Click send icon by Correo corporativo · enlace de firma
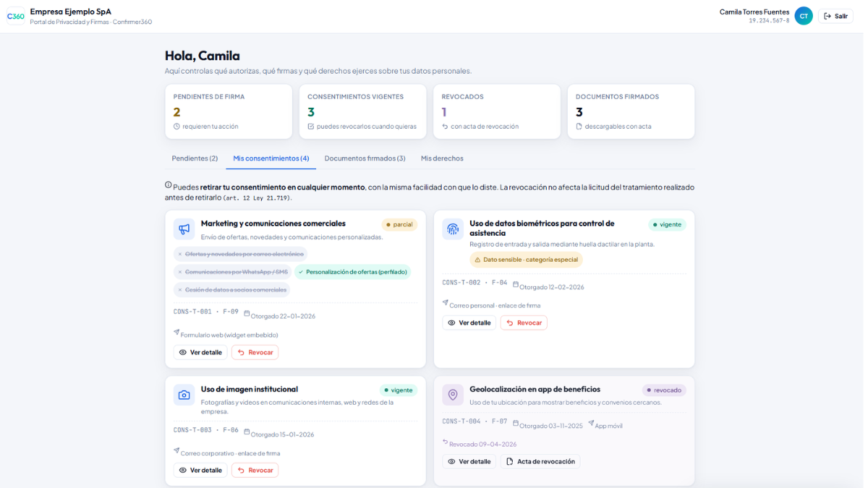The height and width of the screenshot is (488, 868). pyautogui.click(x=176, y=451)
